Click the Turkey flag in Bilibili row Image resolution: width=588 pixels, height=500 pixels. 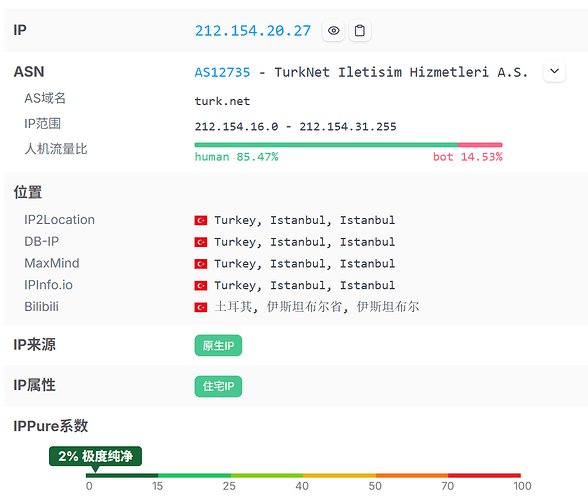pos(201,308)
